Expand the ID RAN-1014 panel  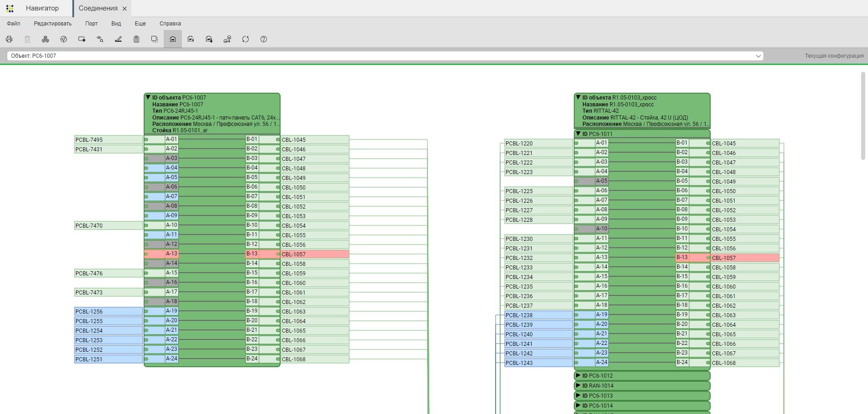click(578, 386)
